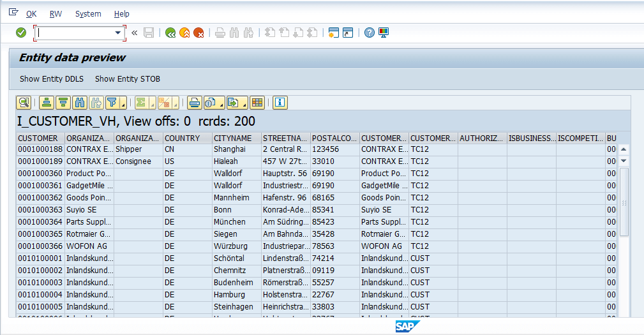644x335 pixels.
Task: Click the Total sigma icon
Action: [141, 103]
